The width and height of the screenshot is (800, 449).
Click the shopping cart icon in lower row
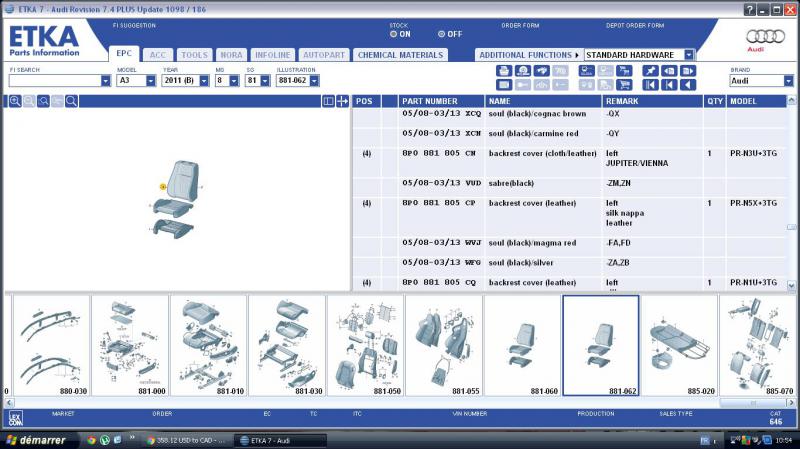(x=624, y=85)
